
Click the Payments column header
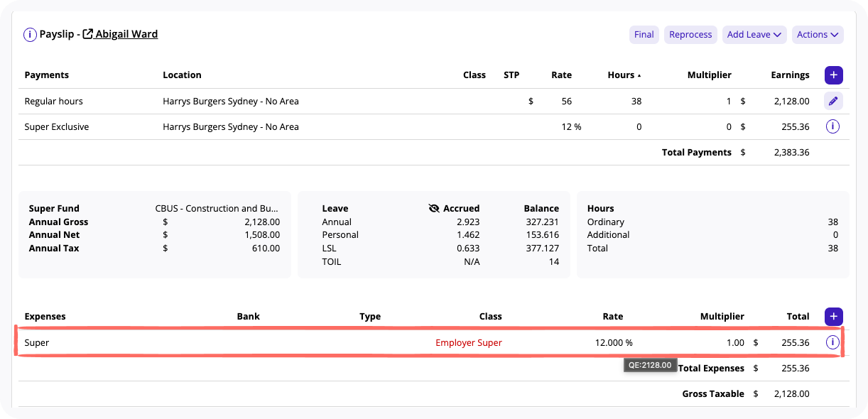[x=47, y=75]
